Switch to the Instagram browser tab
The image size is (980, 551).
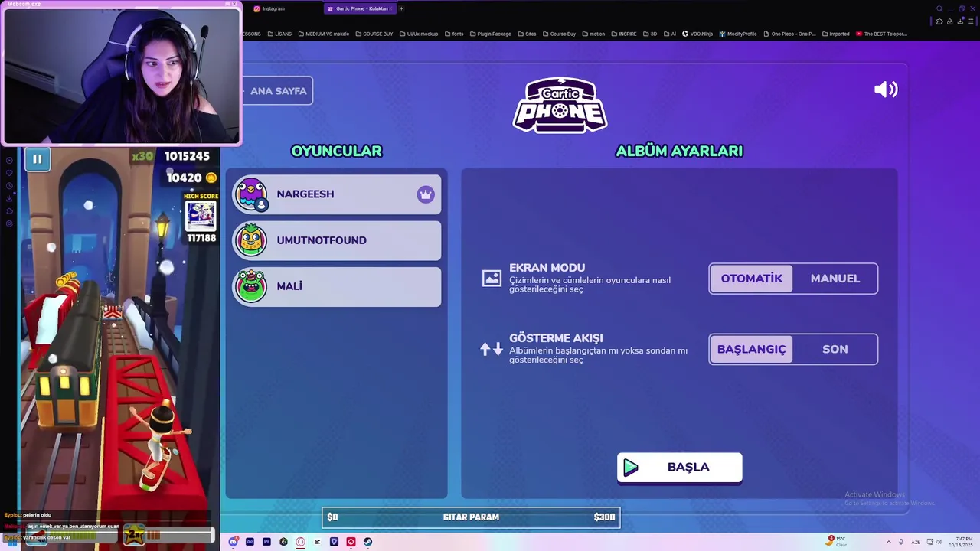(x=284, y=8)
